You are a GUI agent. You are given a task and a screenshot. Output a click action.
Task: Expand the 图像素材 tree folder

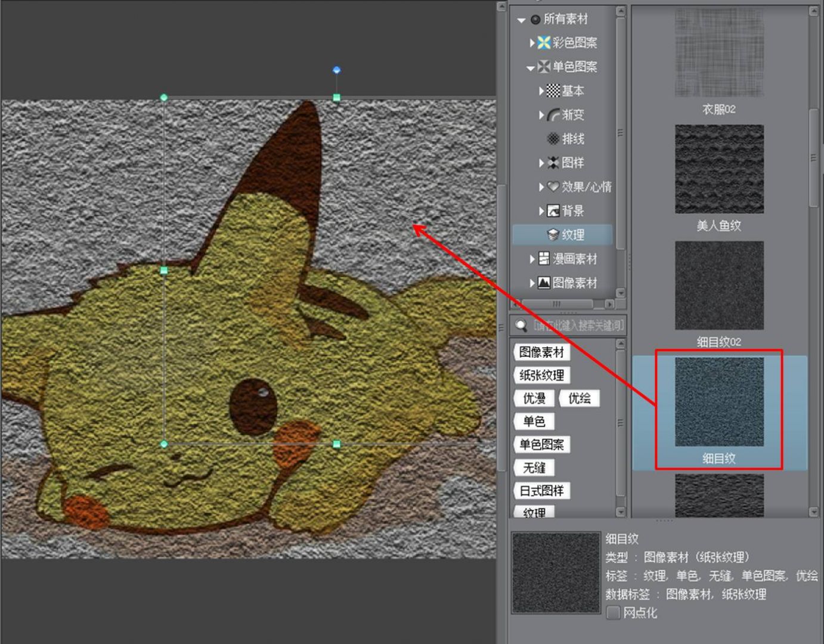pos(532,283)
